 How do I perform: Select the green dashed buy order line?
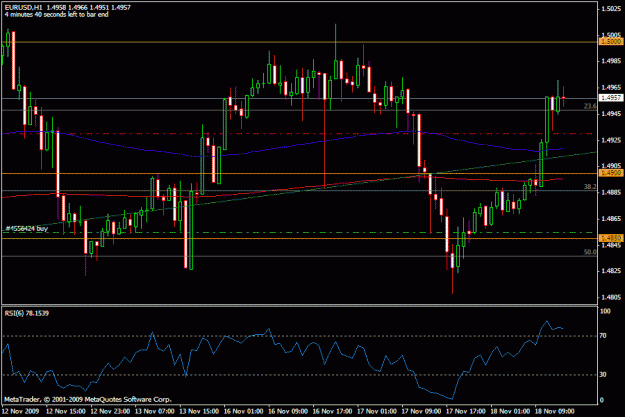pyautogui.click(x=299, y=232)
